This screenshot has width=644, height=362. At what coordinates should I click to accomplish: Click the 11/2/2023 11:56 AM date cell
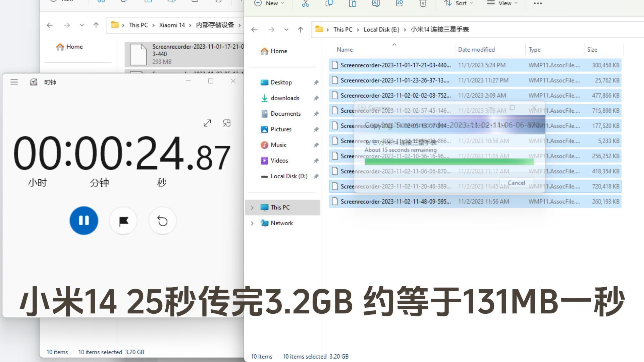[483, 201]
